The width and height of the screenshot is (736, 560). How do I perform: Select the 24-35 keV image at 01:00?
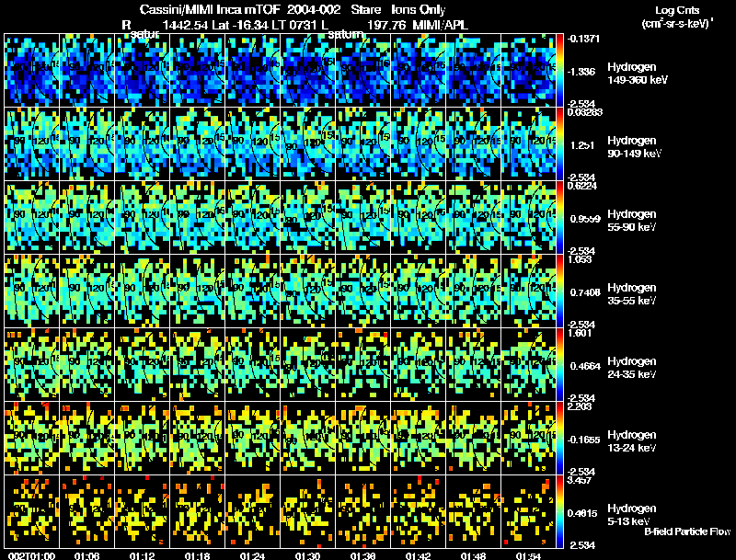pyautogui.click(x=32, y=364)
